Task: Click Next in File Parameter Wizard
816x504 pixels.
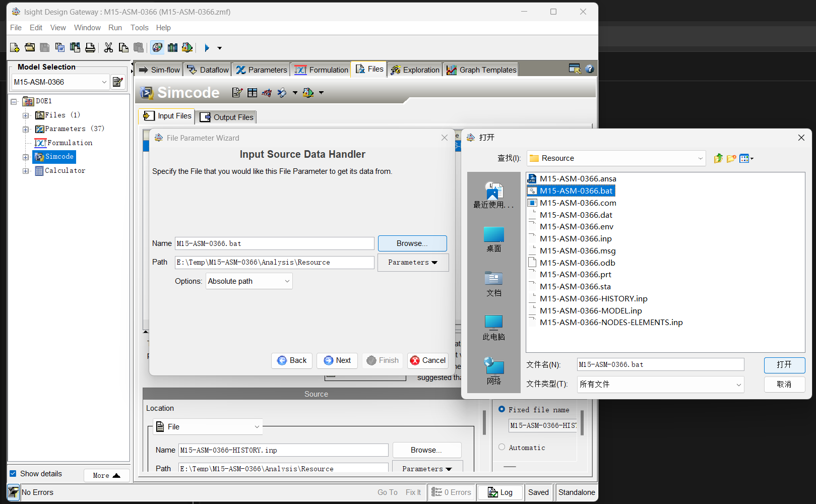Action: [337, 360]
